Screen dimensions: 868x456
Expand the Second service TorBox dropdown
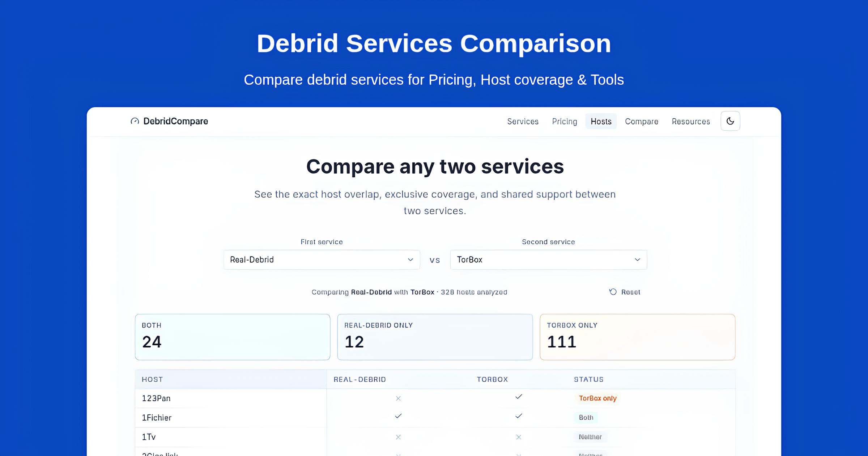548,259
